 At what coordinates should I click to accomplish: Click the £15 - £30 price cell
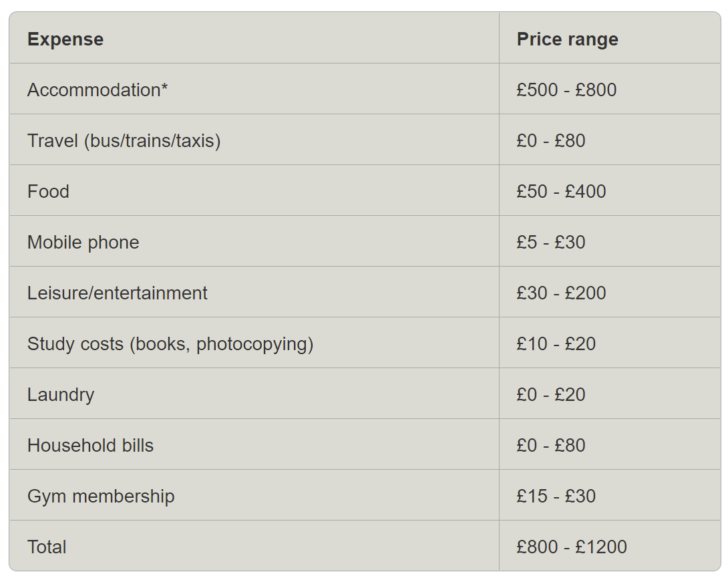coord(610,495)
